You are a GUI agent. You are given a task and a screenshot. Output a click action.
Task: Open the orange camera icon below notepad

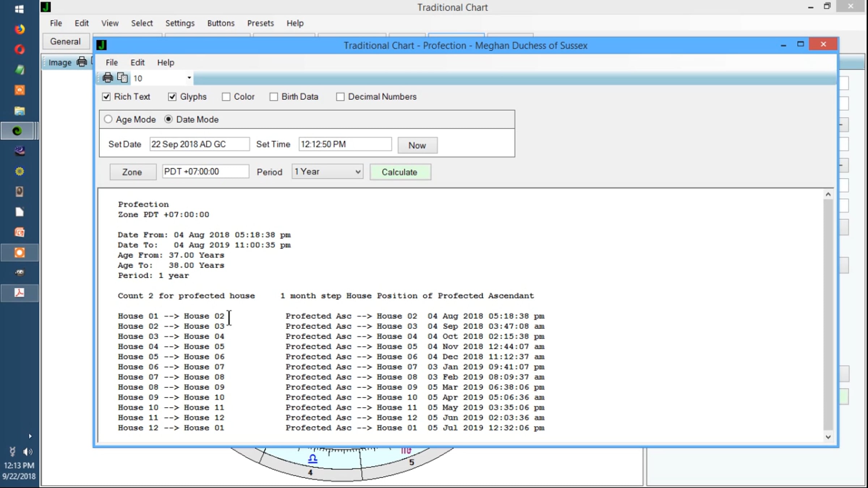pyautogui.click(x=20, y=90)
